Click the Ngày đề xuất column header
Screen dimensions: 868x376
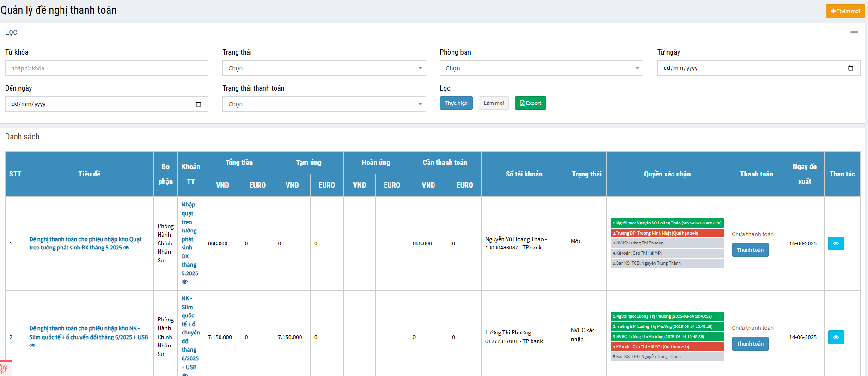[x=804, y=174]
